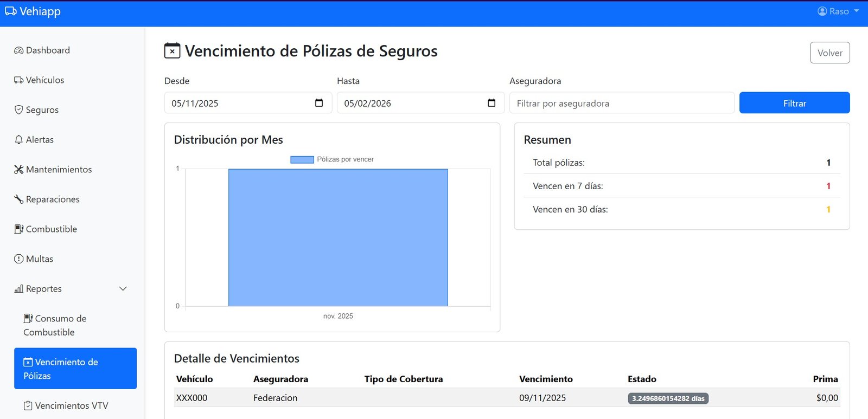
Task: Click the Vehículos truck icon
Action: point(18,80)
